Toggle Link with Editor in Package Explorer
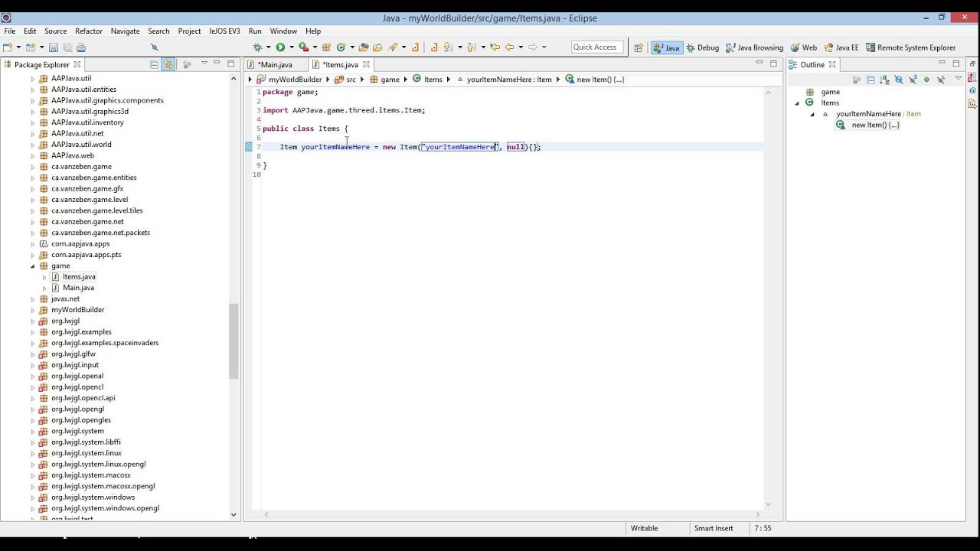Screen dimensions: 980x551 pyautogui.click(x=168, y=64)
